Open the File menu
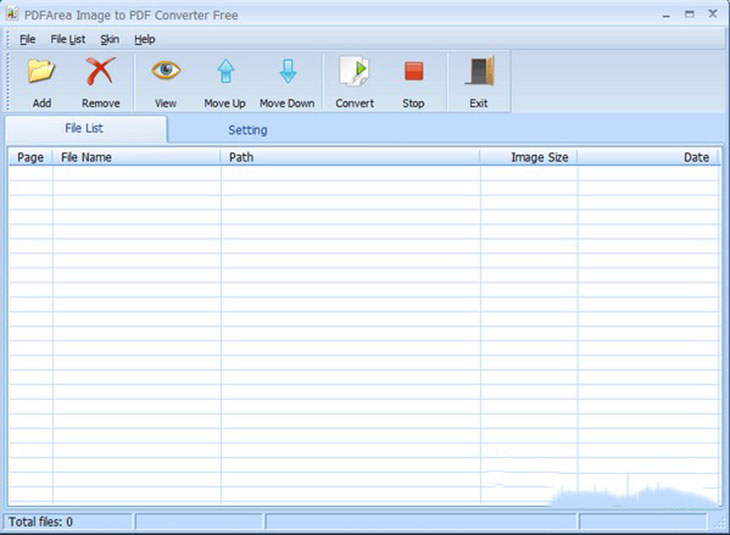The height and width of the screenshot is (535, 730). pos(27,39)
